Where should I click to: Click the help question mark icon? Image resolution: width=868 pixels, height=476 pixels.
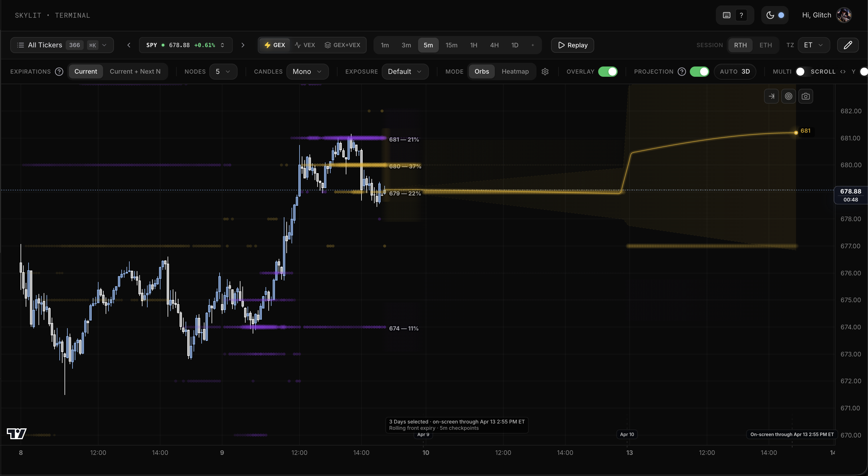click(x=742, y=15)
